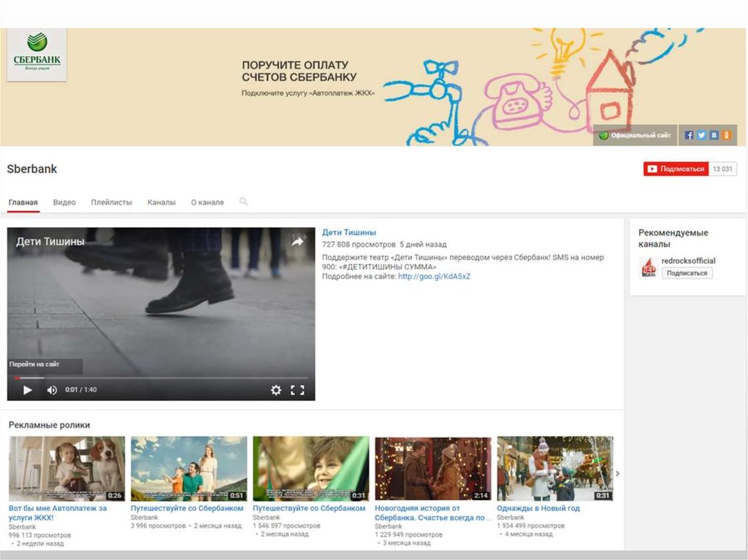748x560 pixels.
Task: Go to the О канале tab
Action: coord(207,202)
